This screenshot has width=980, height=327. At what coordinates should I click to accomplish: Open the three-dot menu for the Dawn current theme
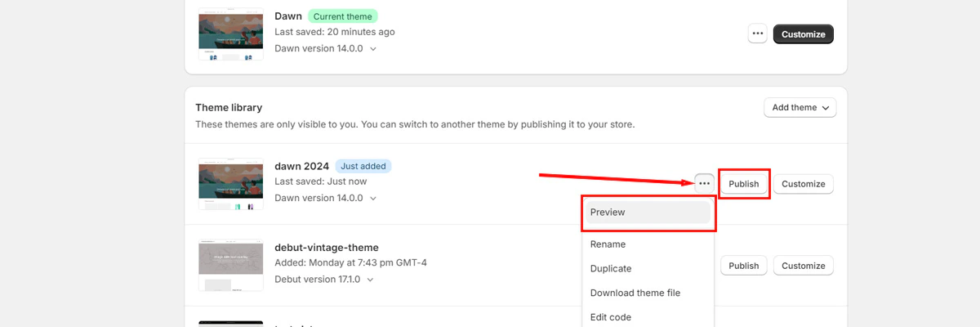tap(758, 34)
